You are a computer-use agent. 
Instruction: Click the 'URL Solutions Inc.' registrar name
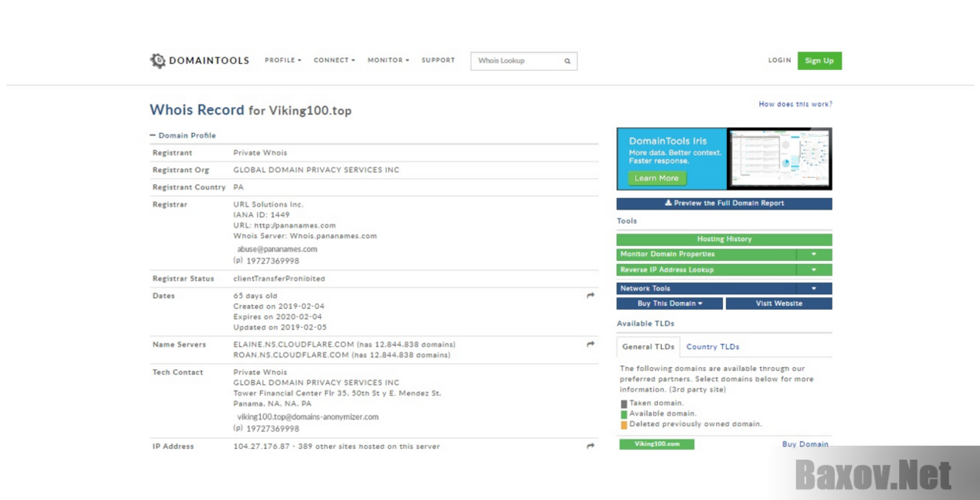pos(269,204)
